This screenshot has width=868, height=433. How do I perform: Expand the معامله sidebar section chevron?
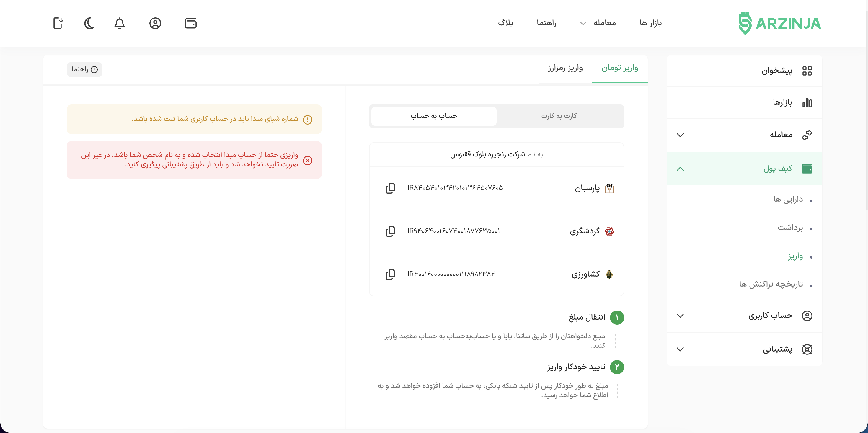pyautogui.click(x=680, y=135)
